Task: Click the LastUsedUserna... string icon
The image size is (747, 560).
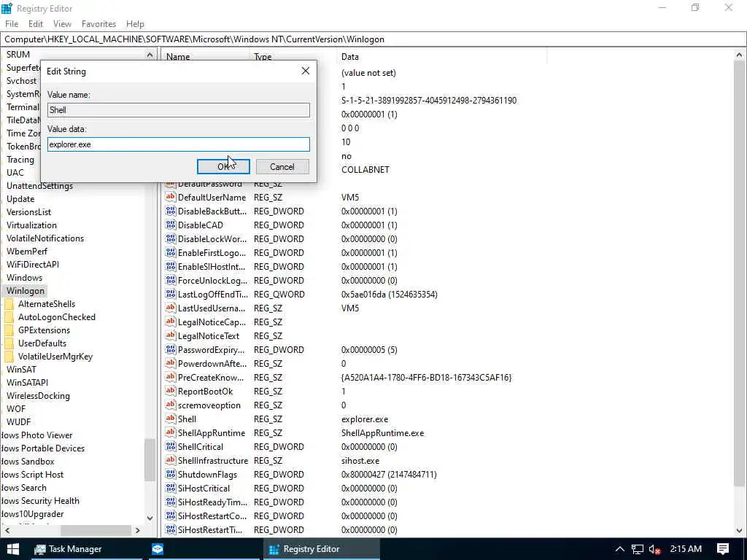Action: pos(171,308)
